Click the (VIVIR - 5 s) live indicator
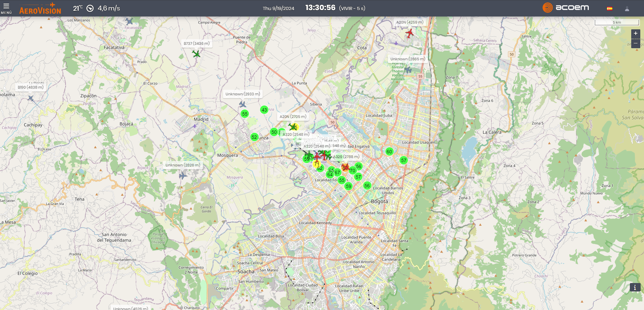The width and height of the screenshot is (644, 310). click(x=352, y=8)
